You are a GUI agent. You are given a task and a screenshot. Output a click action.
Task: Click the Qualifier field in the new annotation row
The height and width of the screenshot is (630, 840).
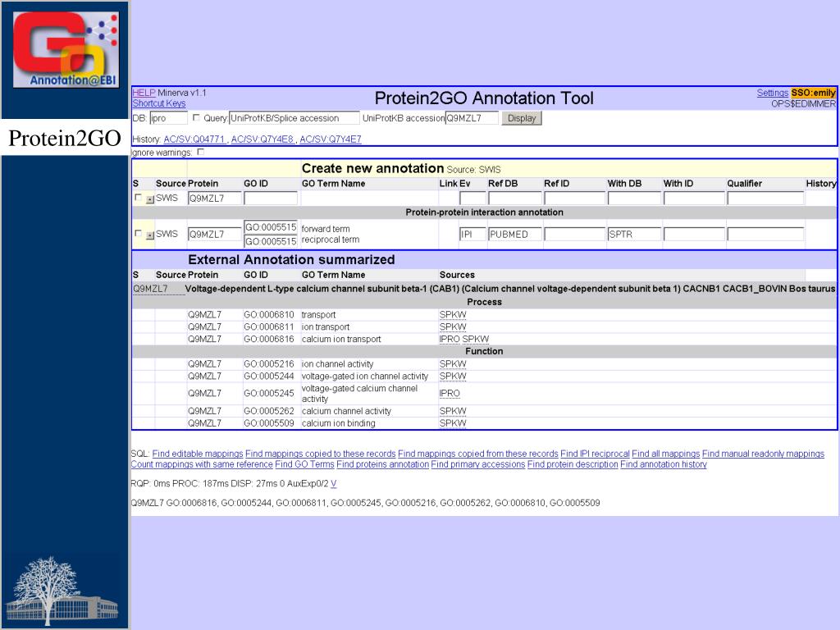[x=765, y=199]
